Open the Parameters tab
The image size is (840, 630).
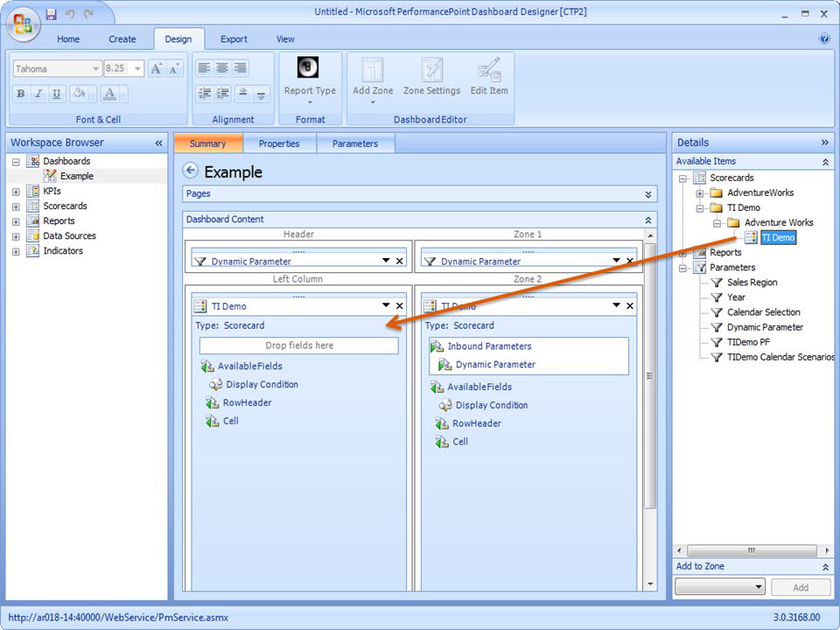click(355, 143)
